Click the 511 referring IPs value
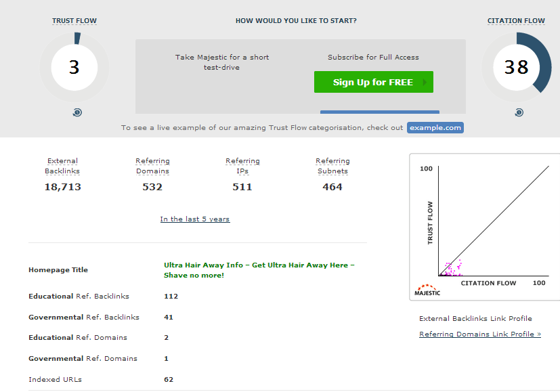This screenshot has width=560, height=392. point(242,187)
